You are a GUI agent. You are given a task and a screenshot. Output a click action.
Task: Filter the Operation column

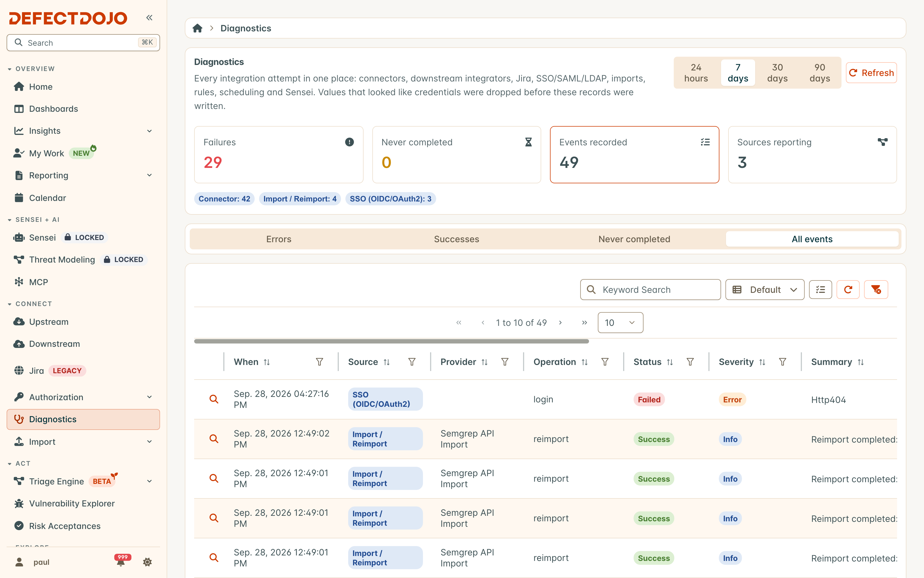point(605,362)
